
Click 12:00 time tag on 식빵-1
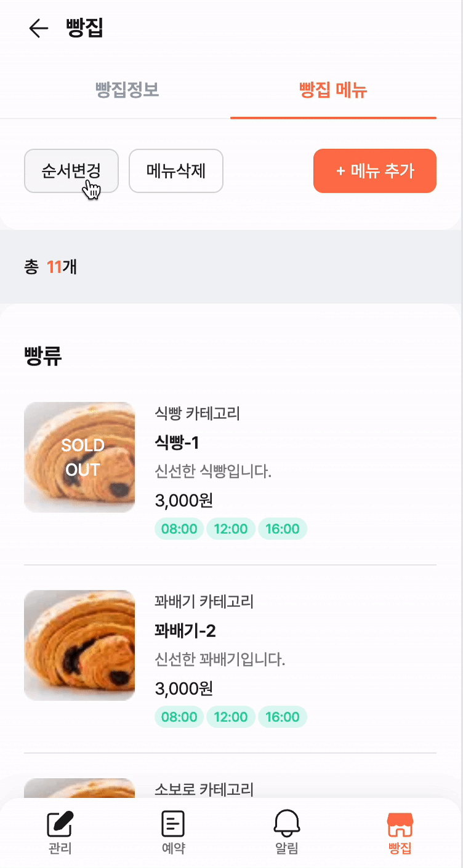pos(231,529)
